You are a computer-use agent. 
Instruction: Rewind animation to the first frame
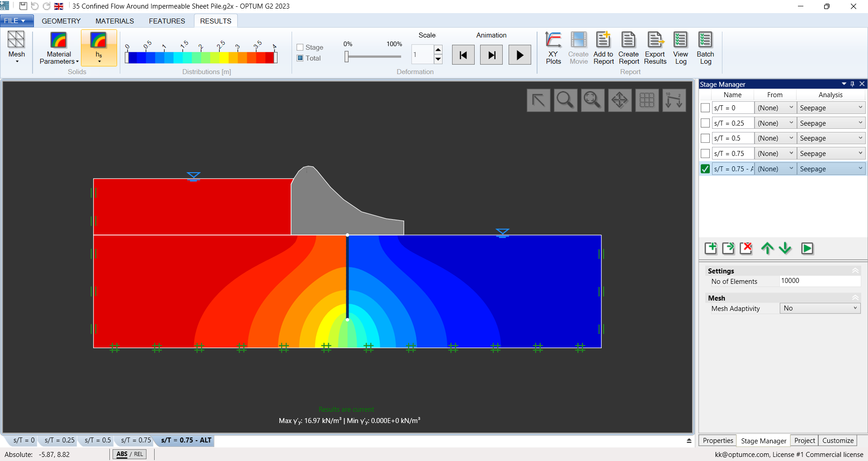pos(463,55)
